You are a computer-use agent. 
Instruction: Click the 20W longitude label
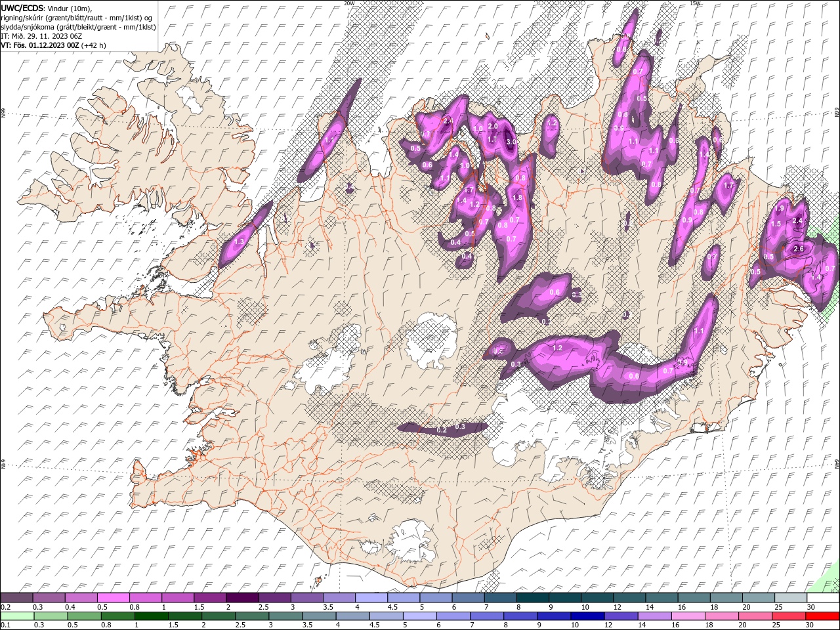pyautogui.click(x=349, y=3)
